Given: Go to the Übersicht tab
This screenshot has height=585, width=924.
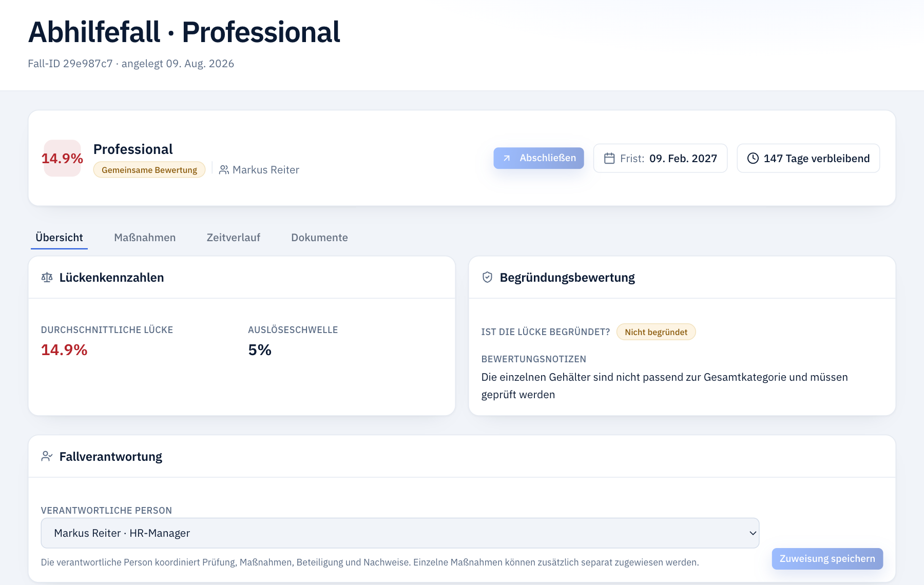Looking at the screenshot, I should click(59, 238).
